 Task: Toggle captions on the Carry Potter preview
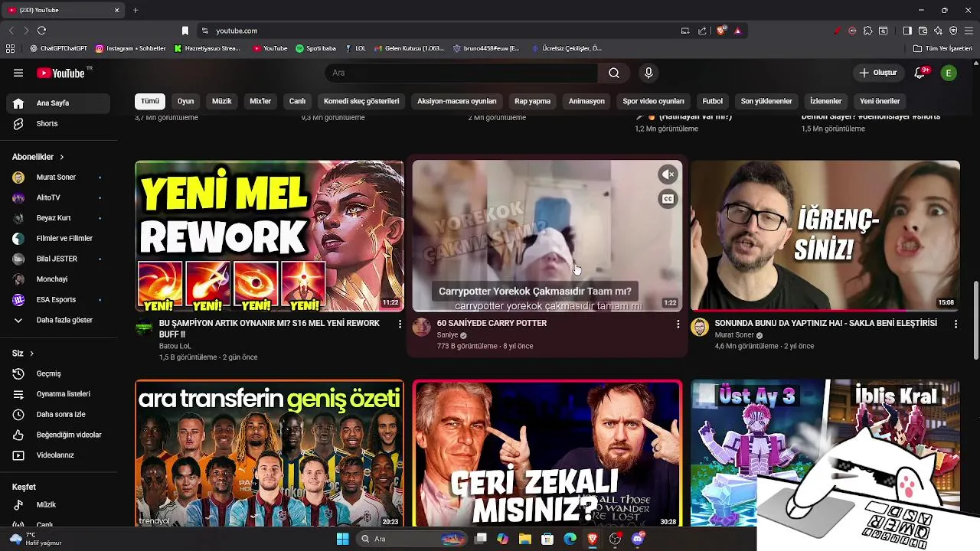pos(668,199)
